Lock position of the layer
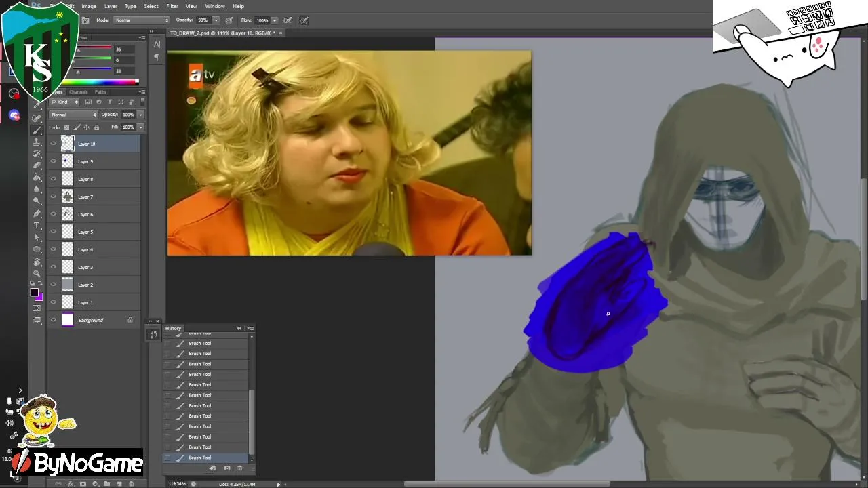 tap(86, 127)
